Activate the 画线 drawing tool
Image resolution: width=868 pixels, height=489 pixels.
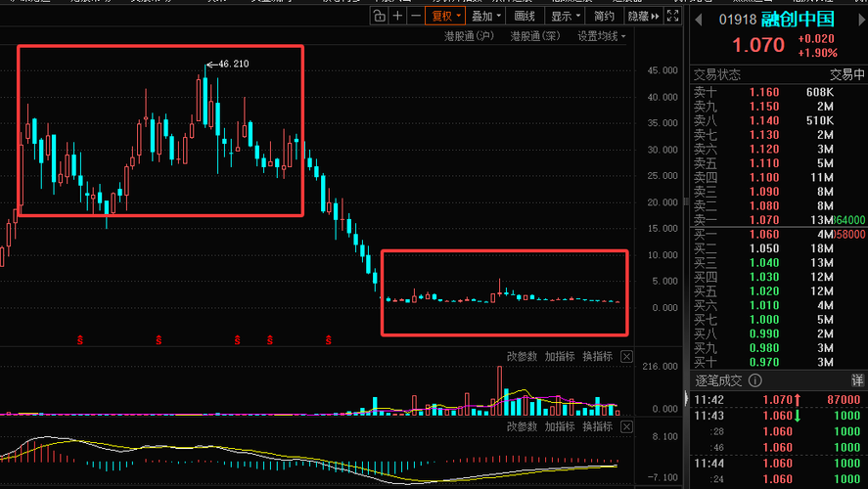(525, 16)
